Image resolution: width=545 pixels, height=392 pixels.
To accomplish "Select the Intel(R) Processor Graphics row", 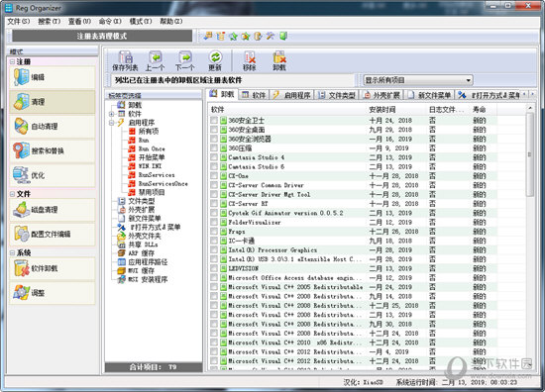I will click(x=353, y=250).
